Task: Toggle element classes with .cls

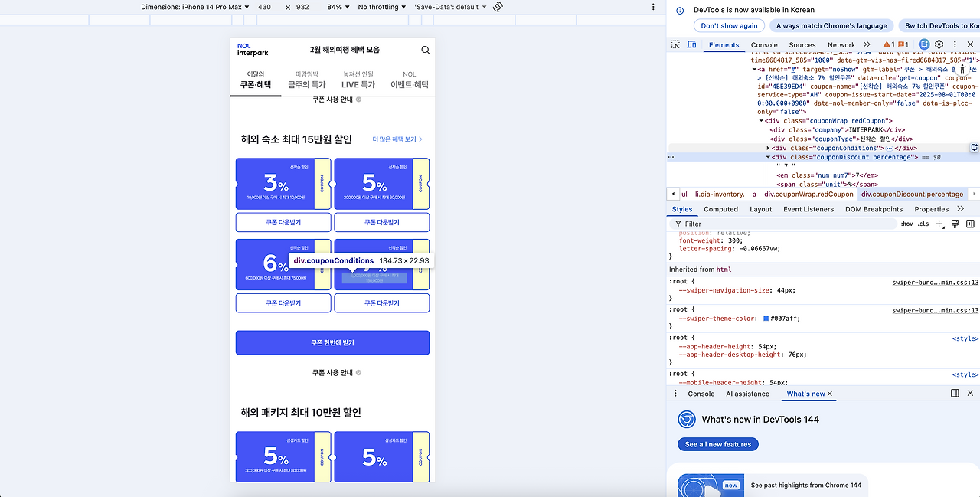Action: click(x=922, y=223)
